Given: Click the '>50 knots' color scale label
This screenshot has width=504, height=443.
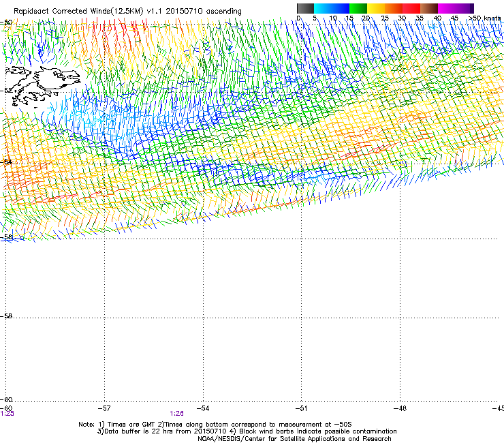Looking at the screenshot, I should point(485,18).
